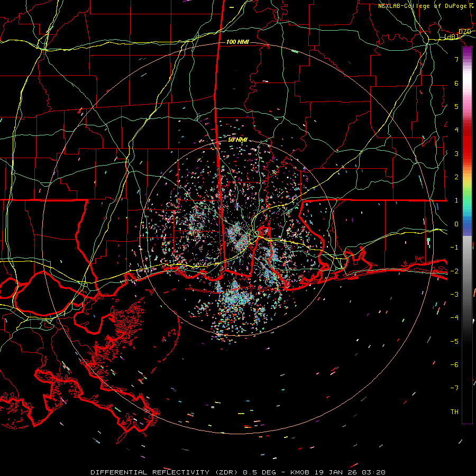
Task: Click the 2 value on the color scale
Action: coord(456,177)
